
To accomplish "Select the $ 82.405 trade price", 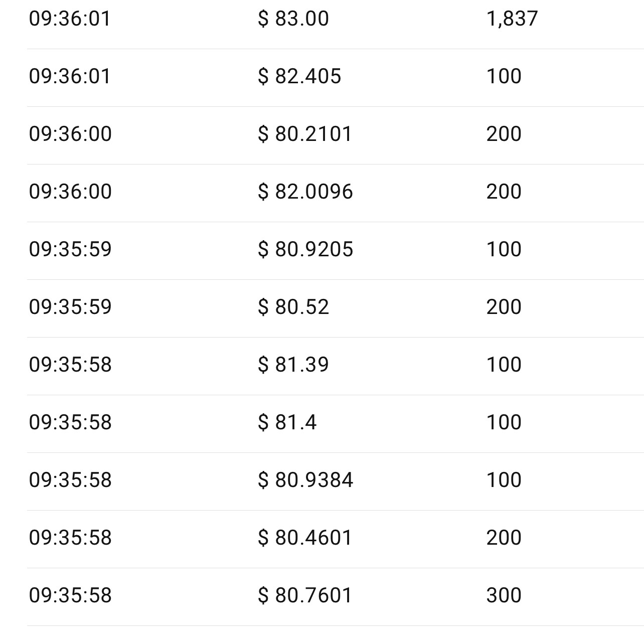I will [299, 77].
